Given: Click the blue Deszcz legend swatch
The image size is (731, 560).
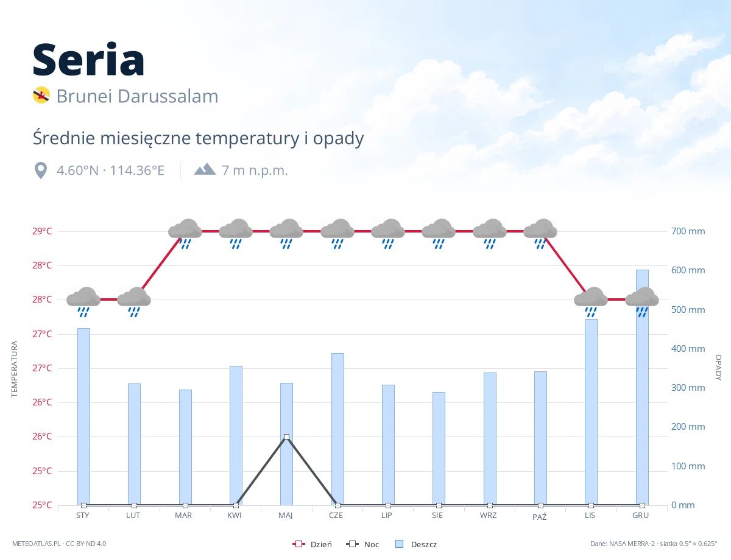Looking at the screenshot, I should 398,544.
